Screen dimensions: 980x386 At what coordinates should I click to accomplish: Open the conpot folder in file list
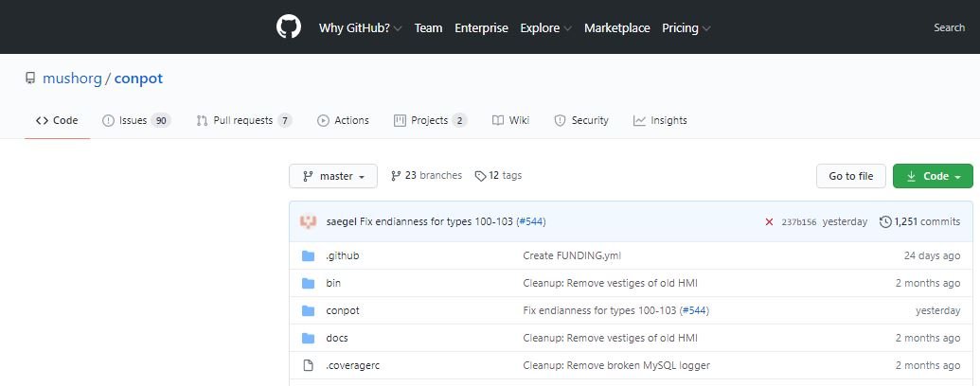pyautogui.click(x=343, y=310)
